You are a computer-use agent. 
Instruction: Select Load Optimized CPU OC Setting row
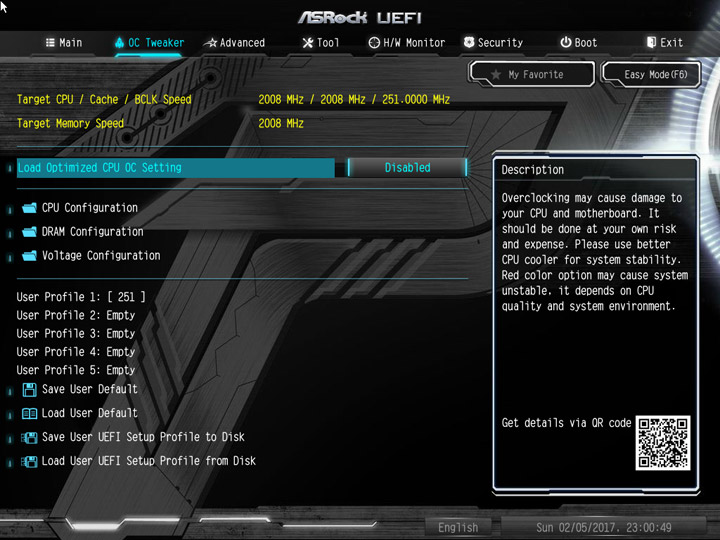pyautogui.click(x=175, y=168)
